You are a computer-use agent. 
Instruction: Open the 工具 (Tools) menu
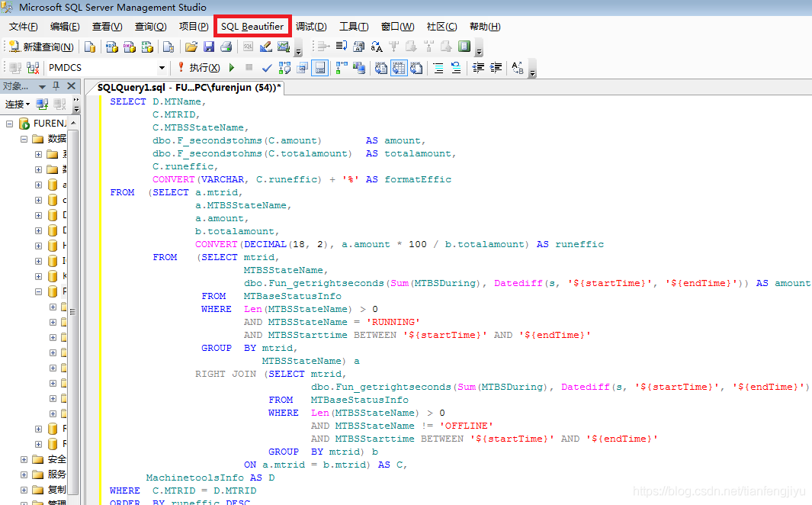354,27
